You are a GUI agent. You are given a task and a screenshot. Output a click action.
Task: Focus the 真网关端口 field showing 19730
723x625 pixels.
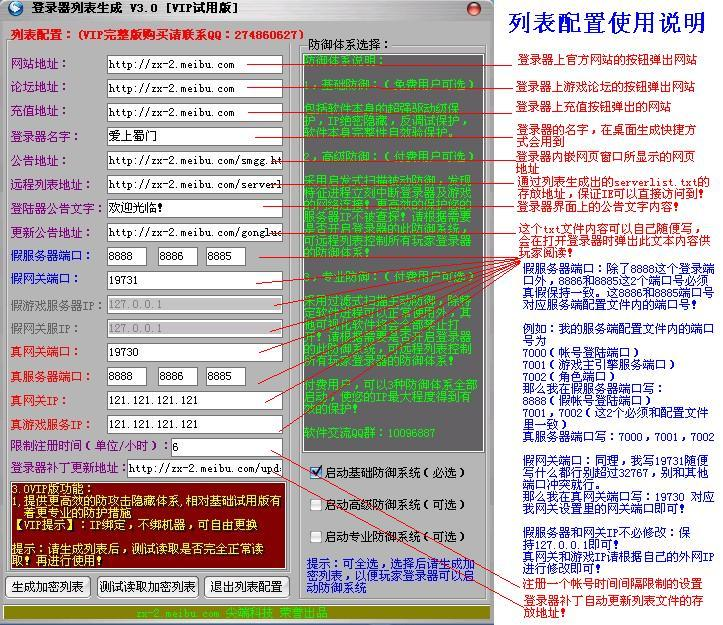(x=194, y=352)
